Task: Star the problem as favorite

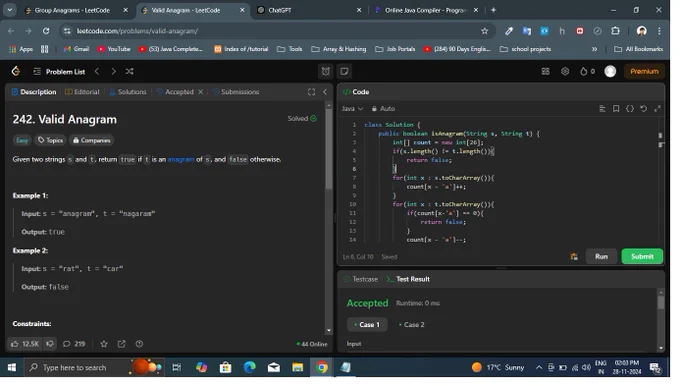Action: (104, 344)
